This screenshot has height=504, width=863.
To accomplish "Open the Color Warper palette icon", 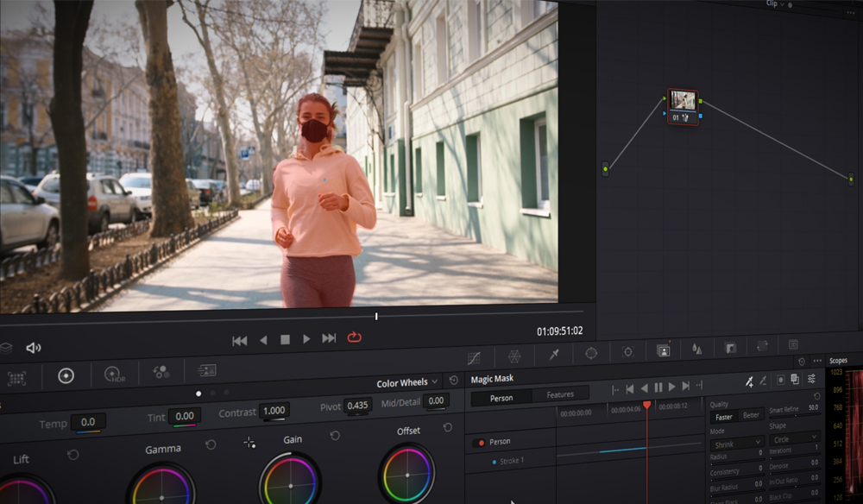I will [514, 356].
